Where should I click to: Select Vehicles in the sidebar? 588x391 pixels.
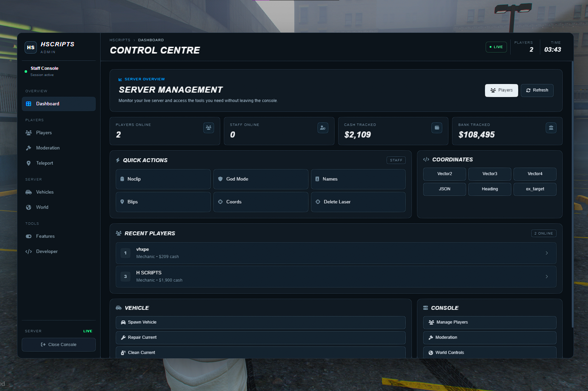click(59, 192)
